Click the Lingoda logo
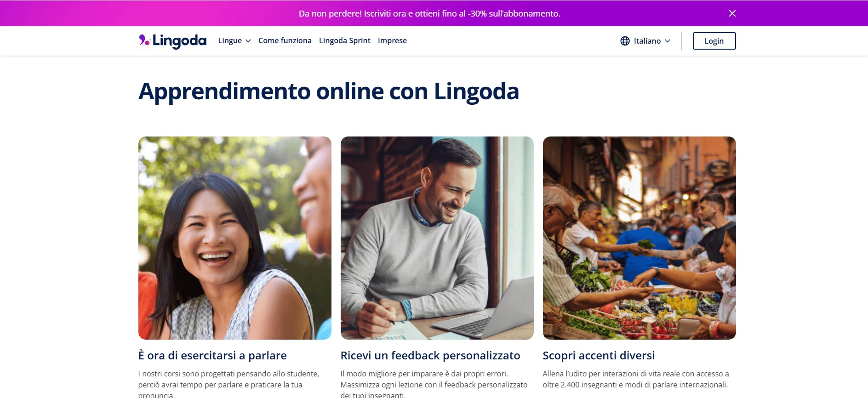The image size is (868, 398). (x=172, y=41)
